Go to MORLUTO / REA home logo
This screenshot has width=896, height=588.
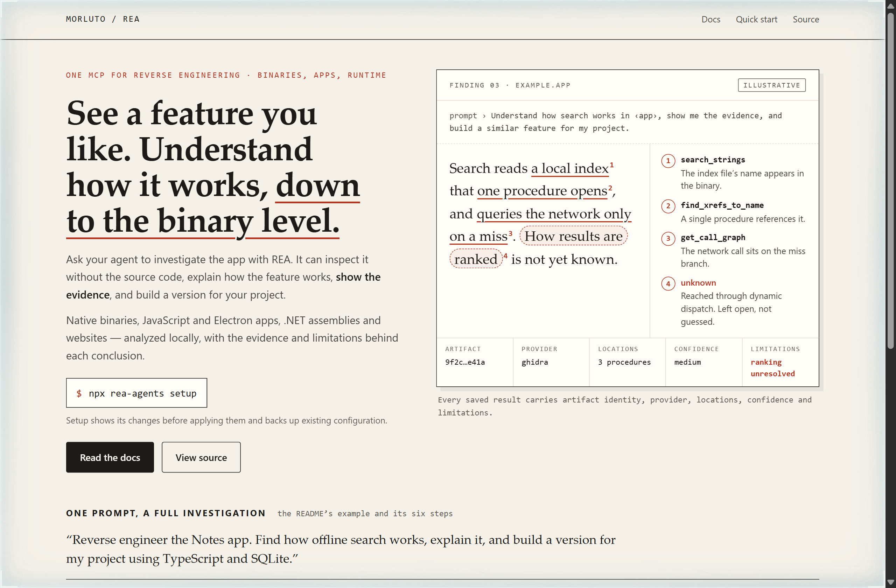pyautogui.click(x=103, y=19)
